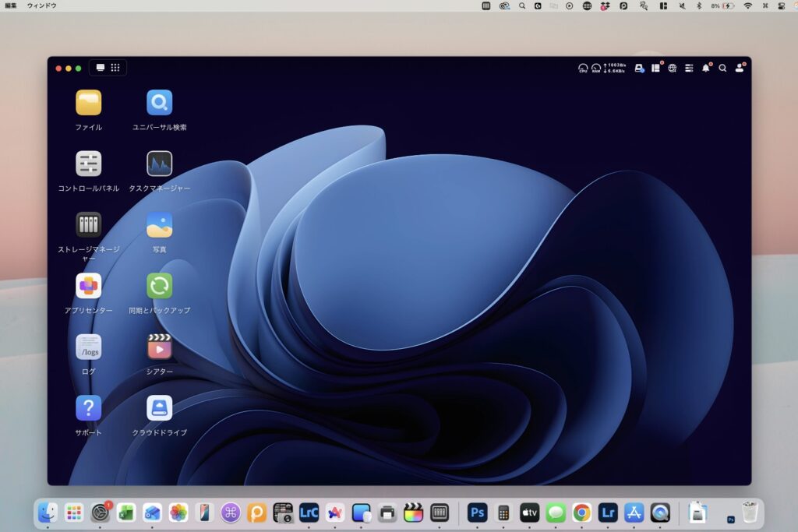Open コントロールパネル control panel
Screen dimensions: 798x532
point(88,164)
